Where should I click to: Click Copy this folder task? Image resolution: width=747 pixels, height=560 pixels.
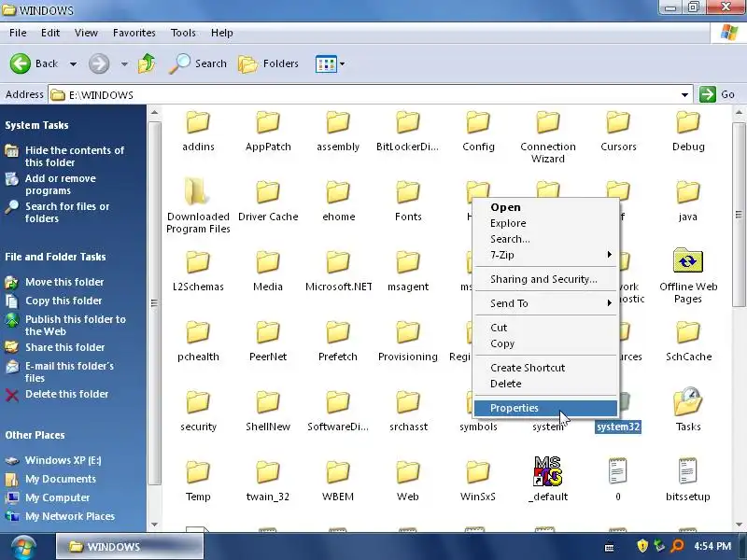tap(63, 301)
